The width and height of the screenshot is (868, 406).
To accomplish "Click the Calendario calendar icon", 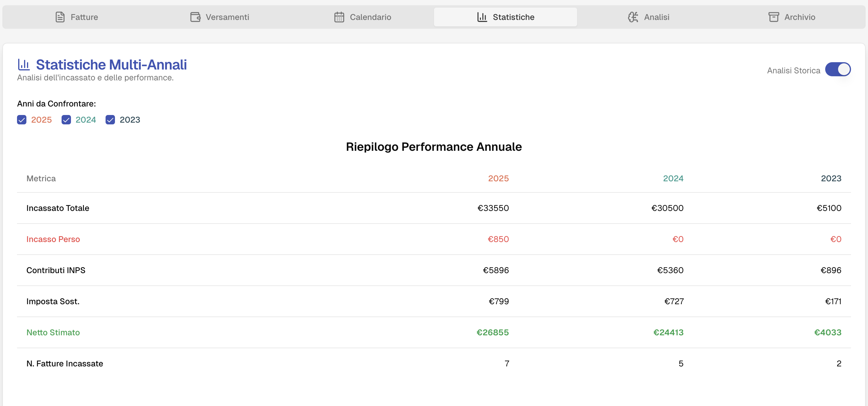I will pos(339,17).
